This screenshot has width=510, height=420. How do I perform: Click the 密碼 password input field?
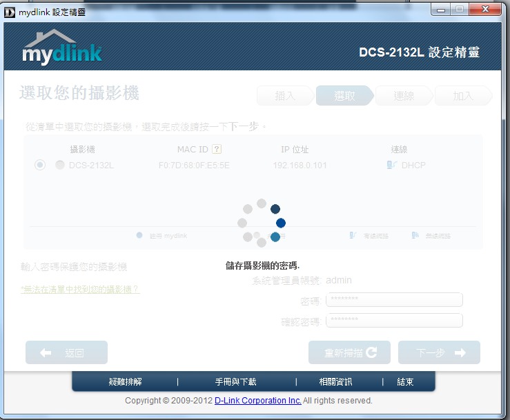tap(394, 300)
